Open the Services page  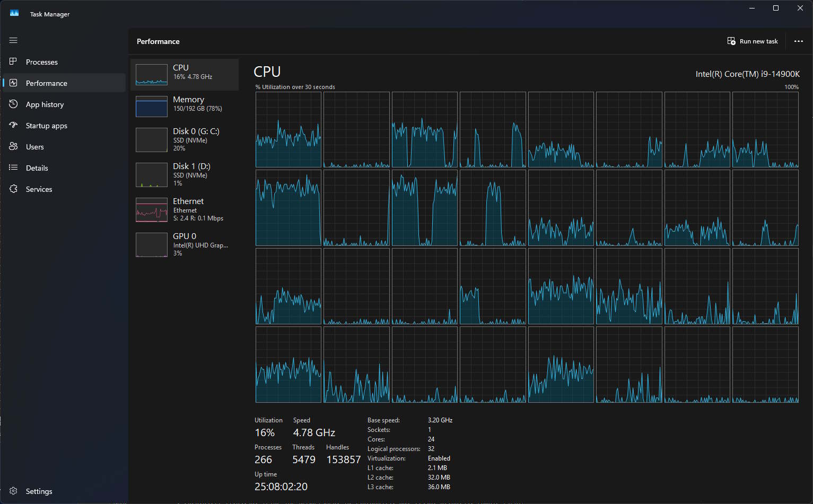(39, 189)
